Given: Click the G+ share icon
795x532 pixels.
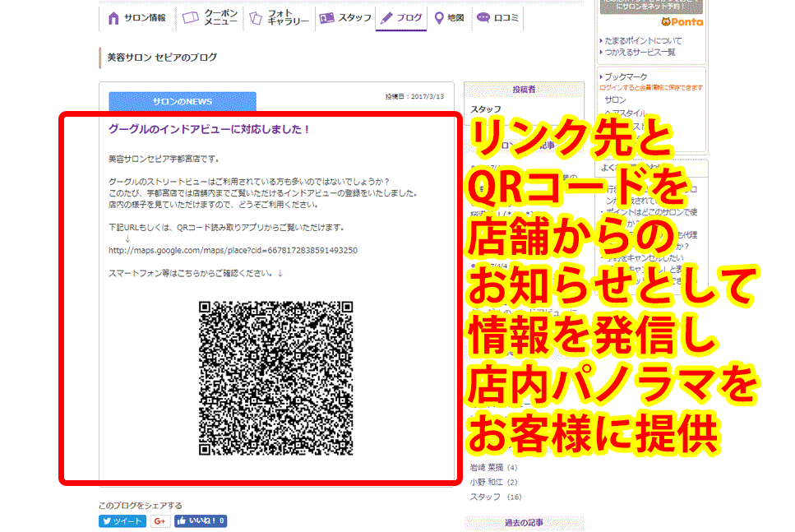Looking at the screenshot, I should click(160, 520).
